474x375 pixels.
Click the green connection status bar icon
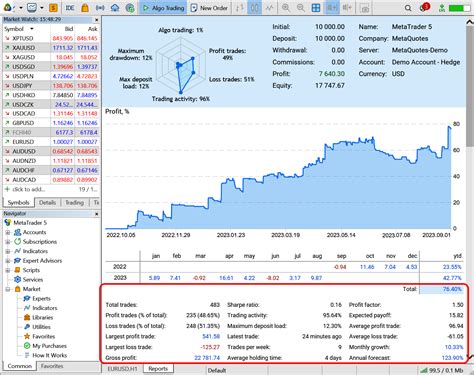point(458,8)
